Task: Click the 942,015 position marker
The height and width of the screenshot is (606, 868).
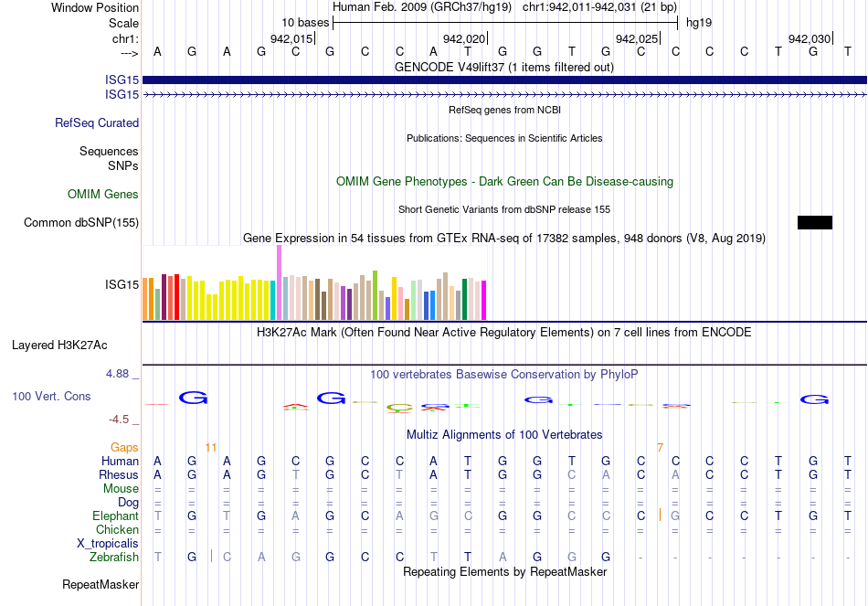Action: 291,38
